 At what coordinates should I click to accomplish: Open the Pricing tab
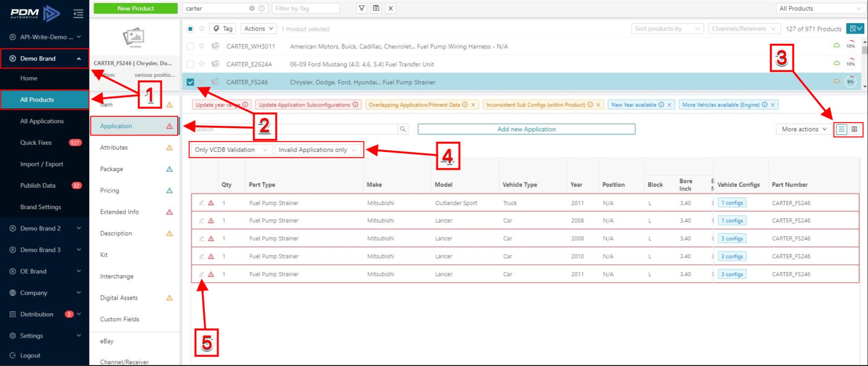(134, 190)
